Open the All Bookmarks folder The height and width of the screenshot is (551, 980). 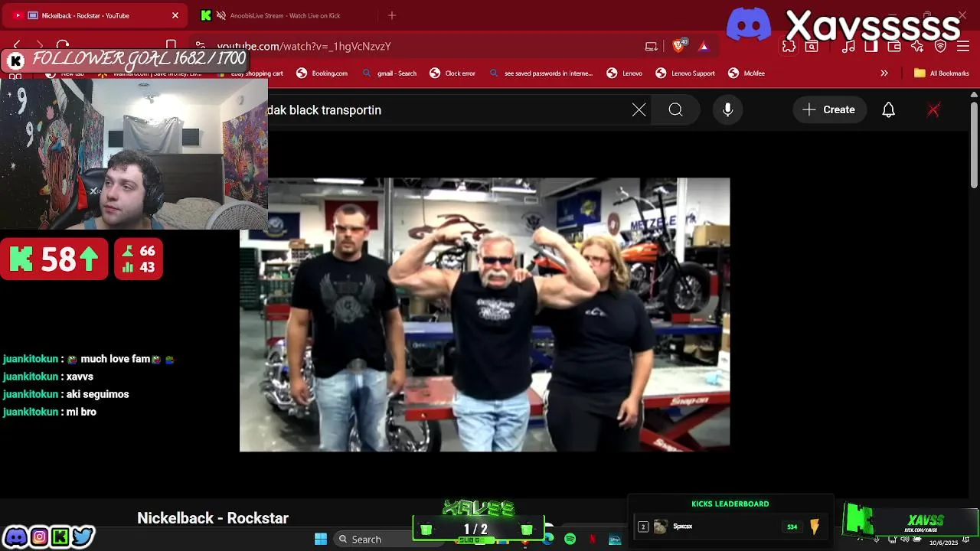coord(942,73)
